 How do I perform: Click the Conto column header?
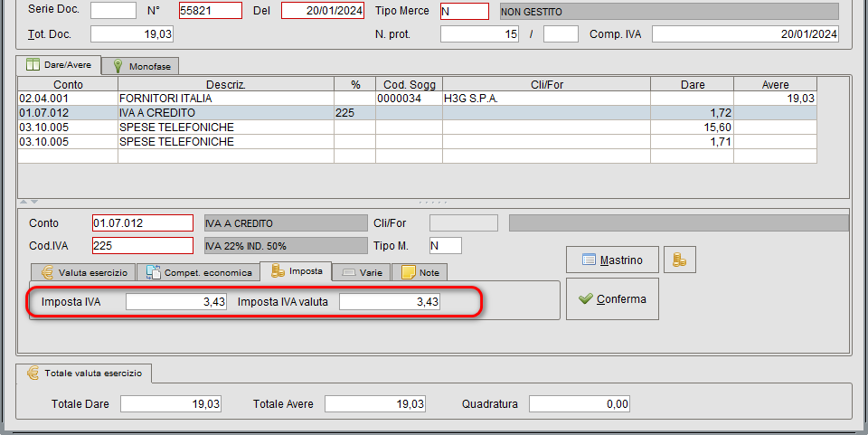[68, 84]
